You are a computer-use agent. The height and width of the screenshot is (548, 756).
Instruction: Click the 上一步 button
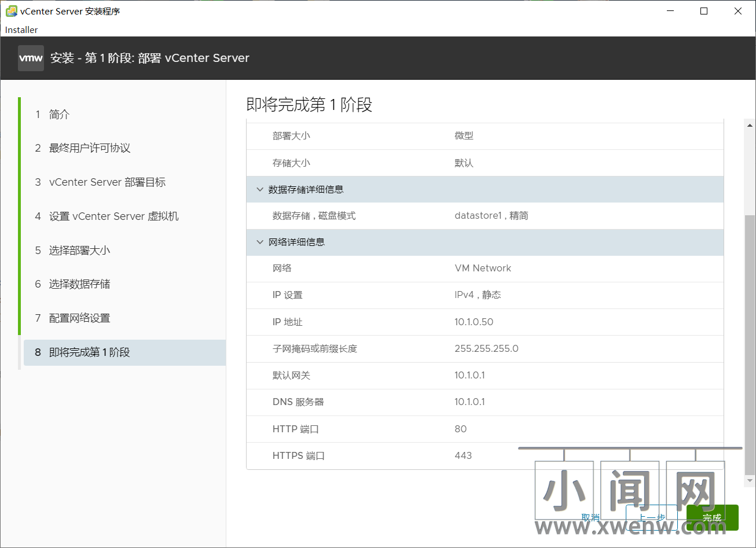click(x=652, y=517)
